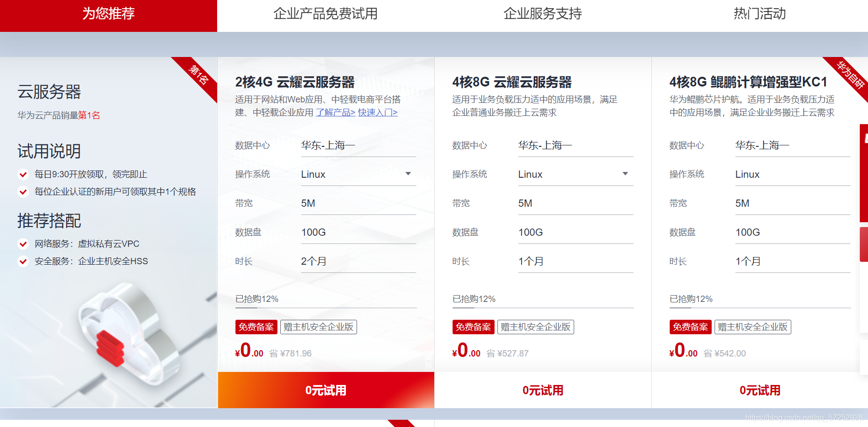Click 已抢购12% progress bar in 2核4G card

[326, 308]
